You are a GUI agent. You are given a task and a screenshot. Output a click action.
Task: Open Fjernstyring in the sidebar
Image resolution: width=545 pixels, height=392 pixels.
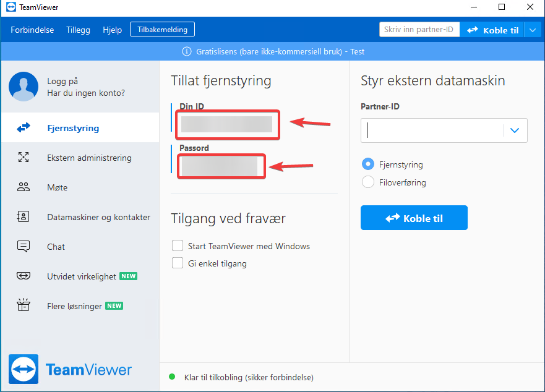tap(80, 127)
